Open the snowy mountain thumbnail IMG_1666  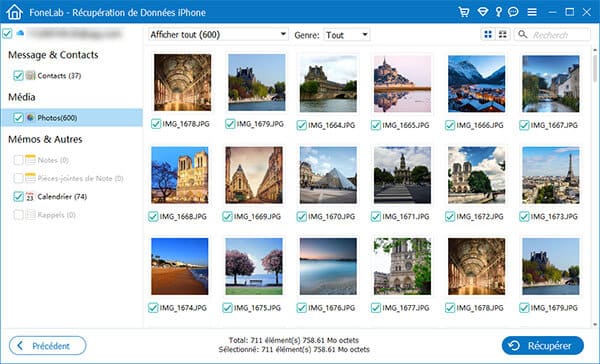coord(476,84)
